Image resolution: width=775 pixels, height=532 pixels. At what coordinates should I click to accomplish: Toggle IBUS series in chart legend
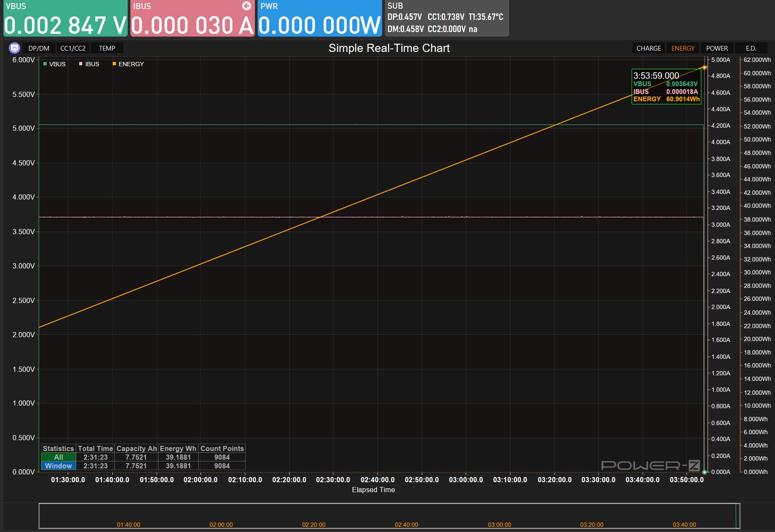click(89, 64)
